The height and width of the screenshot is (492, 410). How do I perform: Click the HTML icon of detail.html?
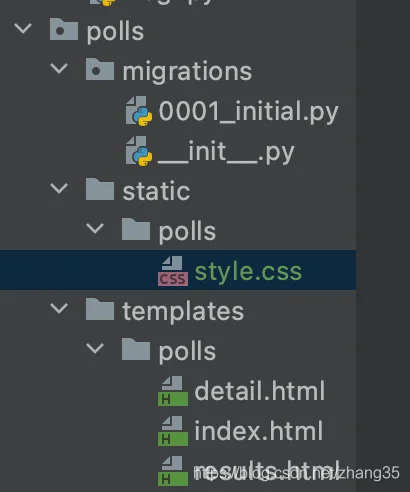tap(173, 391)
